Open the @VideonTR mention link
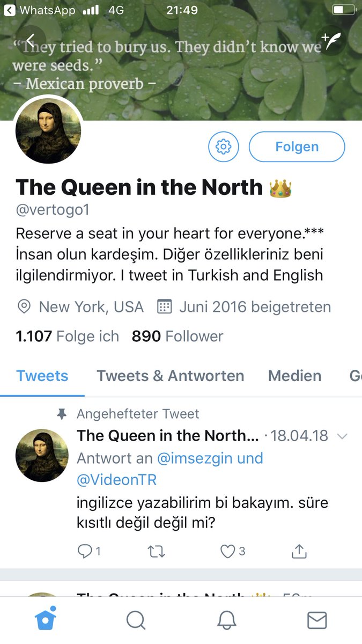This screenshot has width=362, height=644. [117, 479]
